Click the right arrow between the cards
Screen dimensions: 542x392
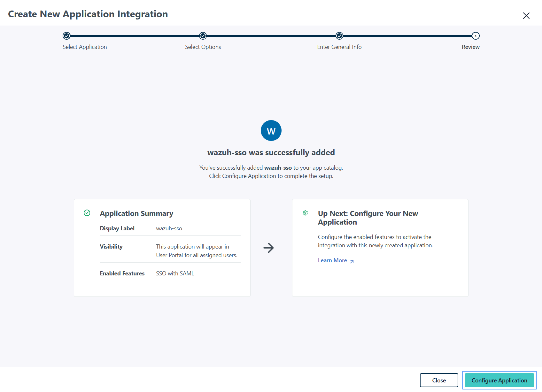click(268, 248)
